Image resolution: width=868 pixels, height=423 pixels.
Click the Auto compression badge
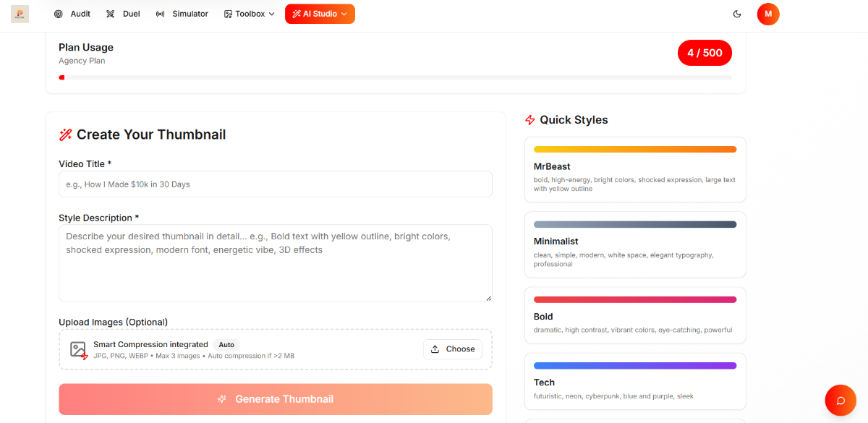point(226,345)
